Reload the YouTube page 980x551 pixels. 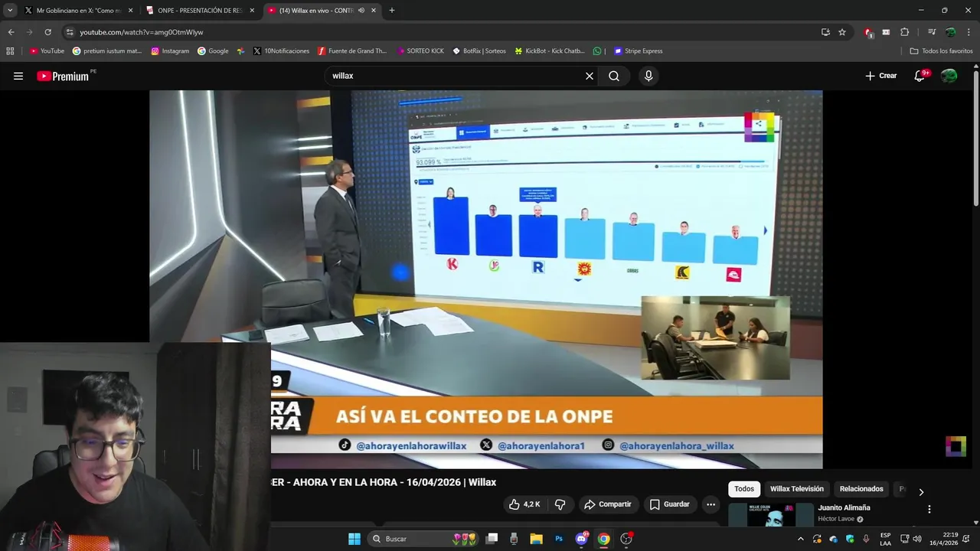coord(47,32)
